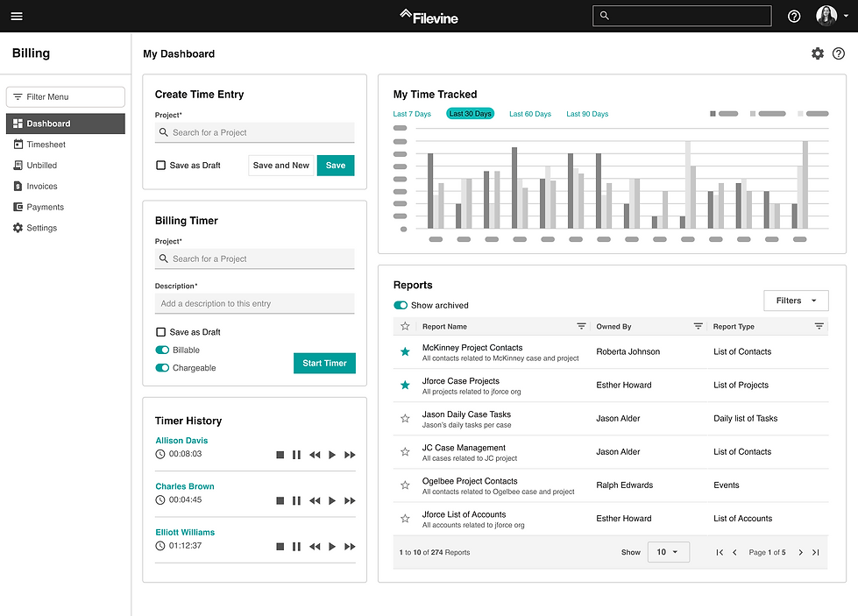Star the JC Case Management report
The image size is (858, 616).
405,452
